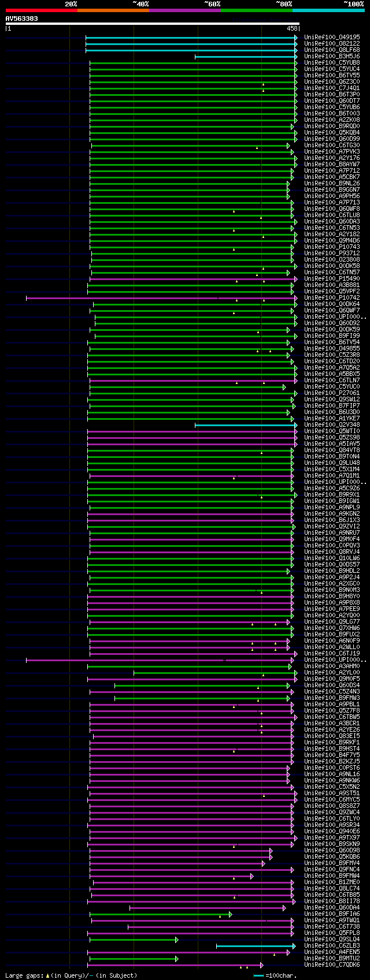Select label UniRef100_C6TJ19
The image size is (370, 980).
point(332,653)
